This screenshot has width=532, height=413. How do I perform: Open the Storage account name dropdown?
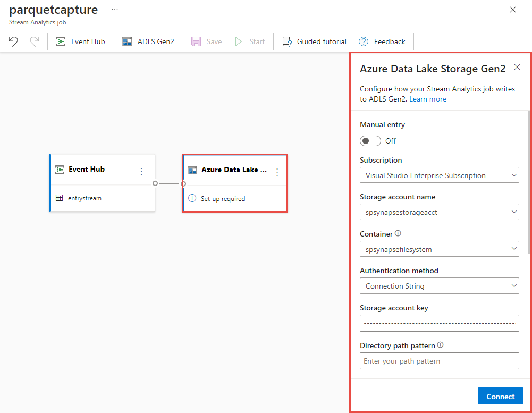(x=440, y=212)
